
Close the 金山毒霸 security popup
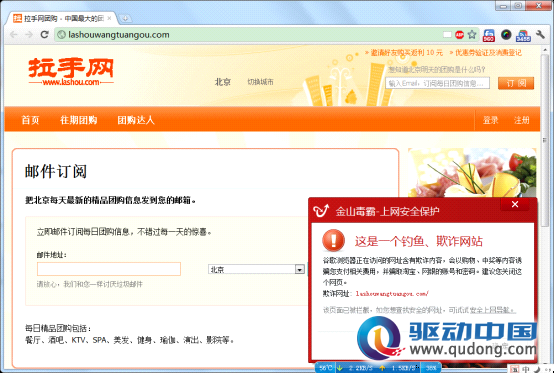(x=515, y=204)
